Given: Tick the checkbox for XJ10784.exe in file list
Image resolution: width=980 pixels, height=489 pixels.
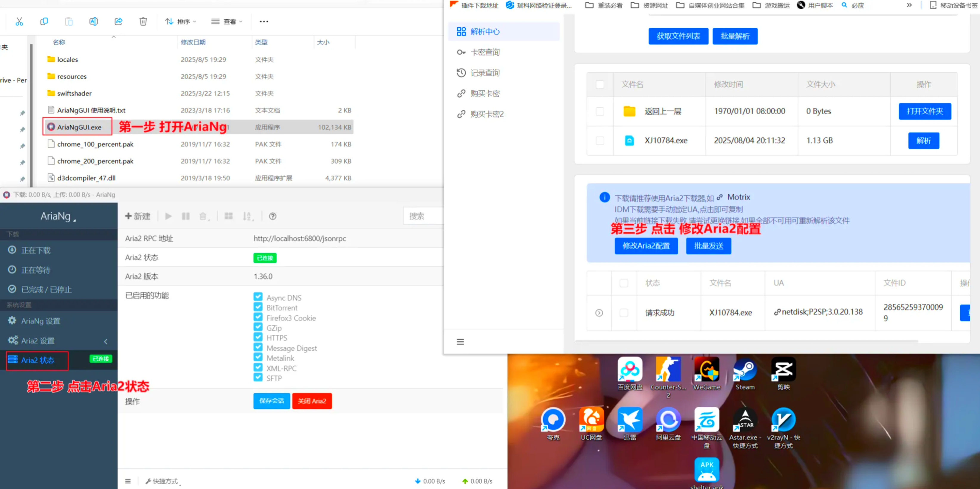Looking at the screenshot, I should (x=600, y=141).
